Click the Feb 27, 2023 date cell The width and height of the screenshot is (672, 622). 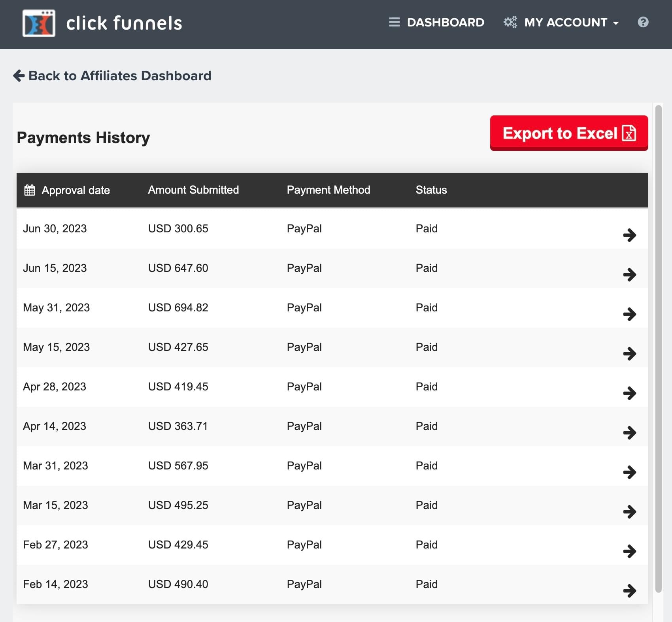[x=55, y=545]
